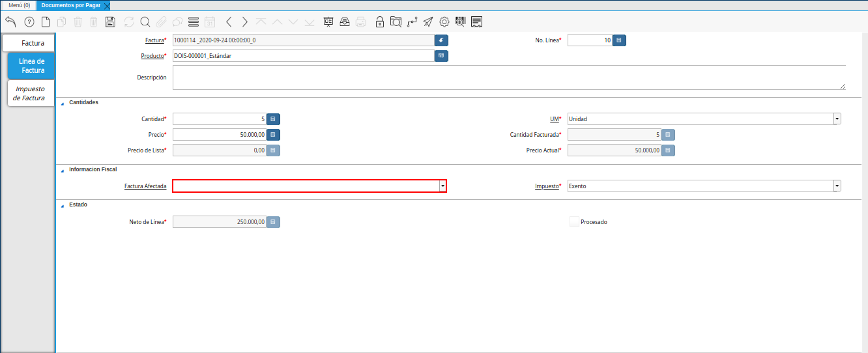The image size is (868, 353).
Task: Go to the next record arrow
Action: tap(245, 21)
